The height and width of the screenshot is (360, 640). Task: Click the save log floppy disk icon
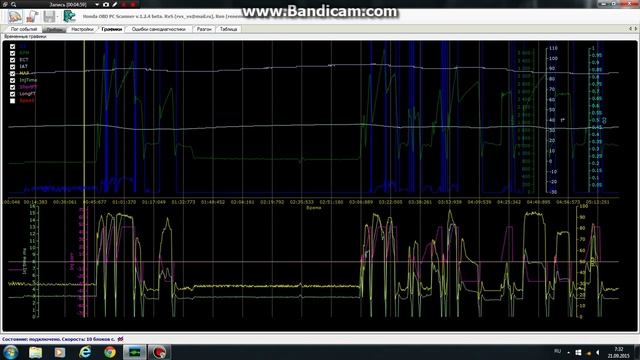[49, 17]
